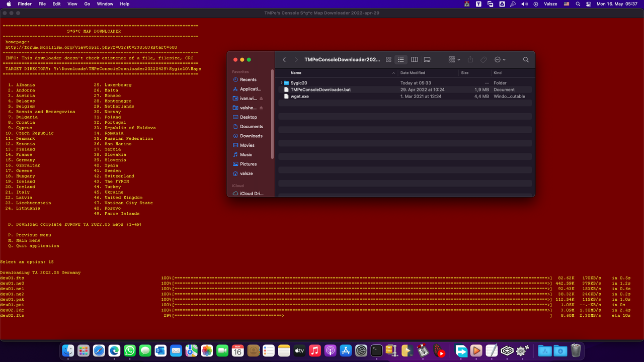
Task: Open the Finder menu in menu bar
Action: 25,4
